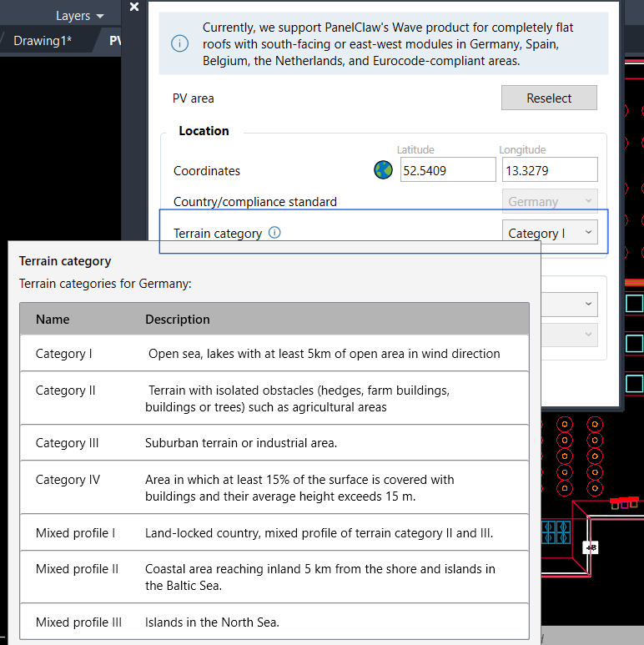Close the panel with the X icon

click(134, 8)
